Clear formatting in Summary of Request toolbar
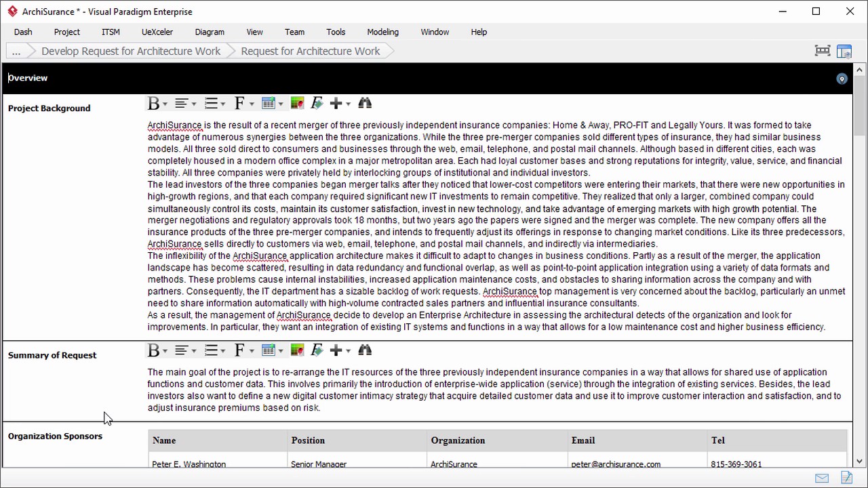868x488 pixels. pyautogui.click(x=317, y=350)
